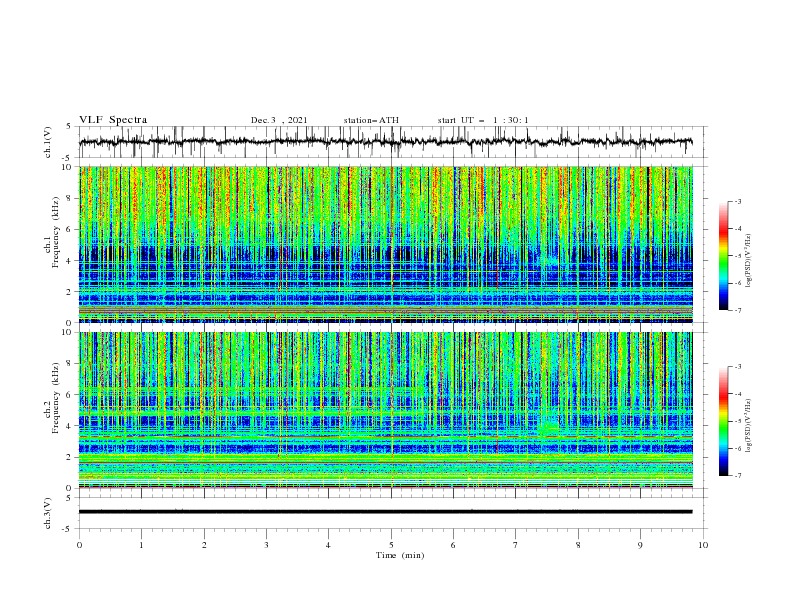This screenshot has height=612, width=792.
Task: Click time axis tick label "5"
Action: [391, 545]
